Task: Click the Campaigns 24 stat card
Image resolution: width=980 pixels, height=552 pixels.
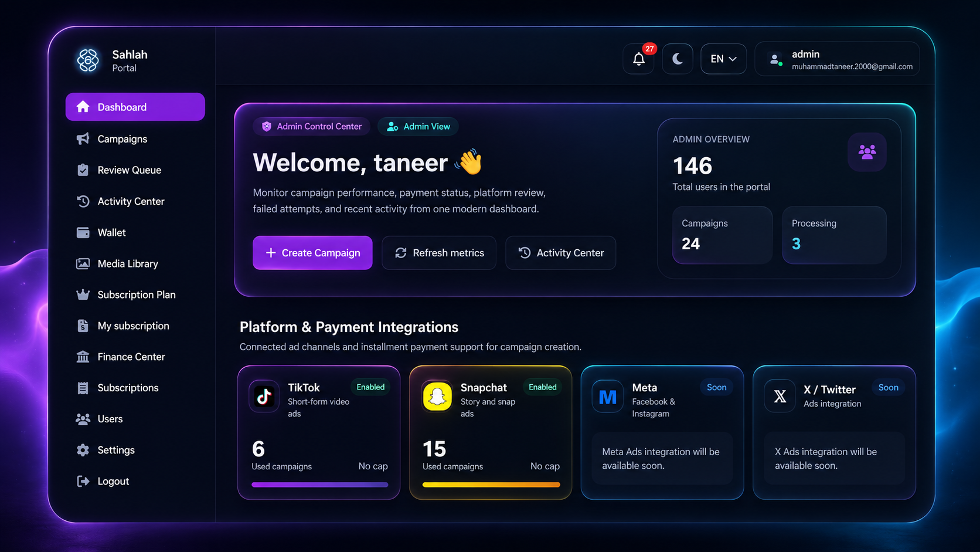Action: point(722,235)
